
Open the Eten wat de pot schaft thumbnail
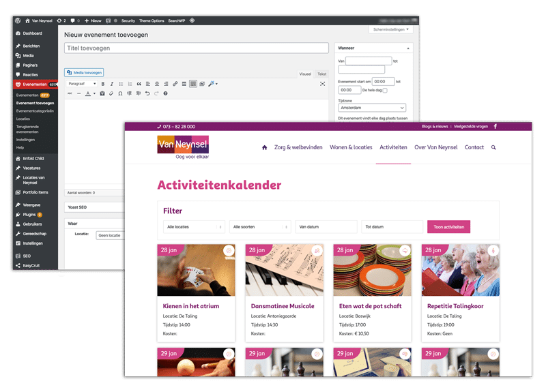(x=373, y=270)
